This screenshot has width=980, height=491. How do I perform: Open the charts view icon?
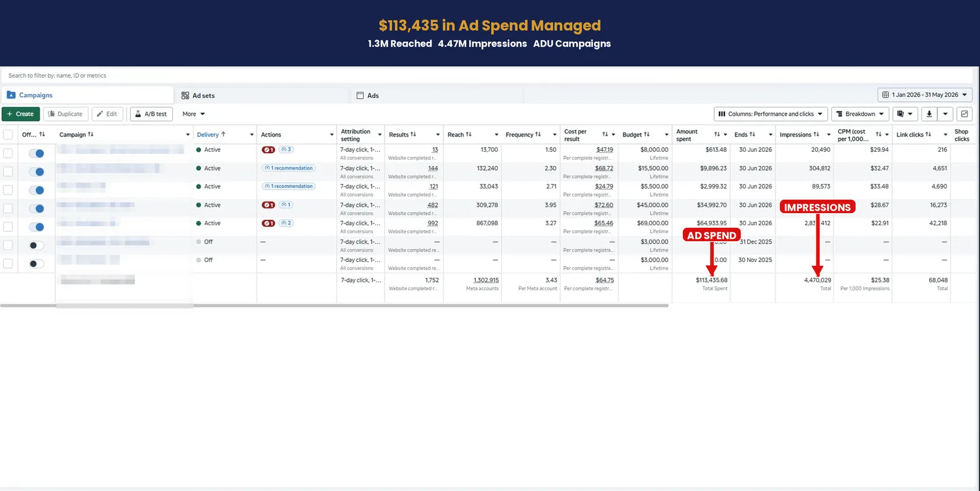click(x=965, y=114)
